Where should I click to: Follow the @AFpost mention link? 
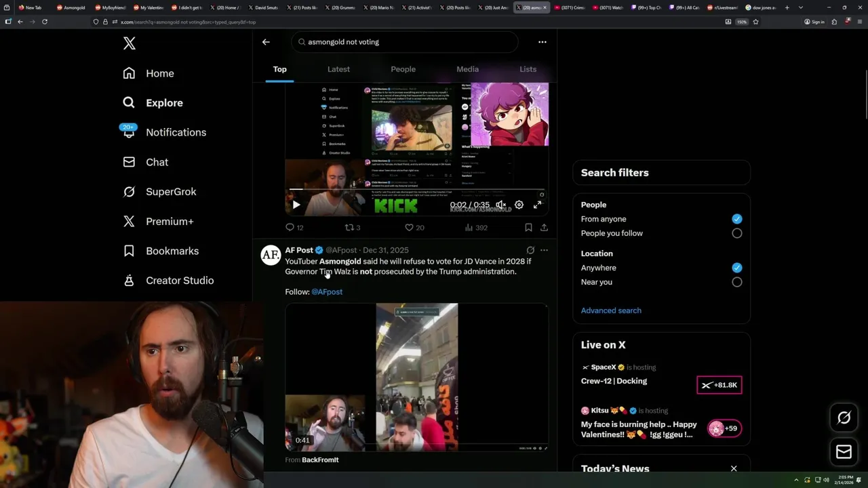click(x=327, y=291)
